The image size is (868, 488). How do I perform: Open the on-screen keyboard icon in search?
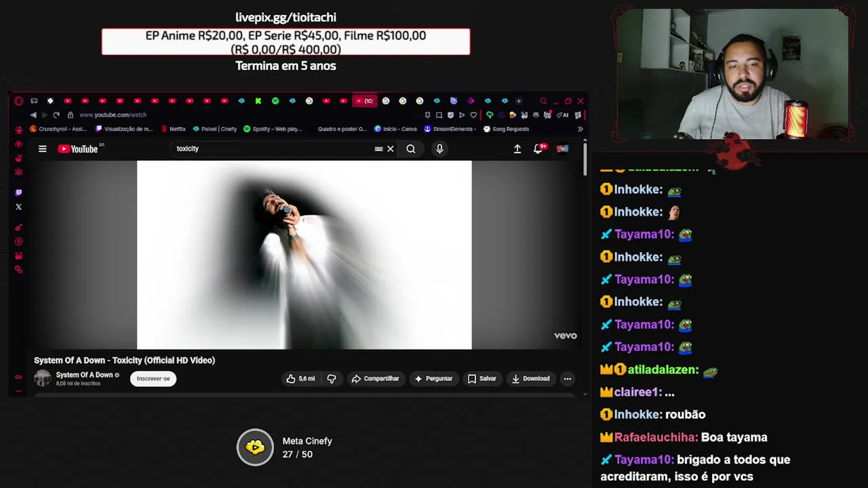click(378, 148)
